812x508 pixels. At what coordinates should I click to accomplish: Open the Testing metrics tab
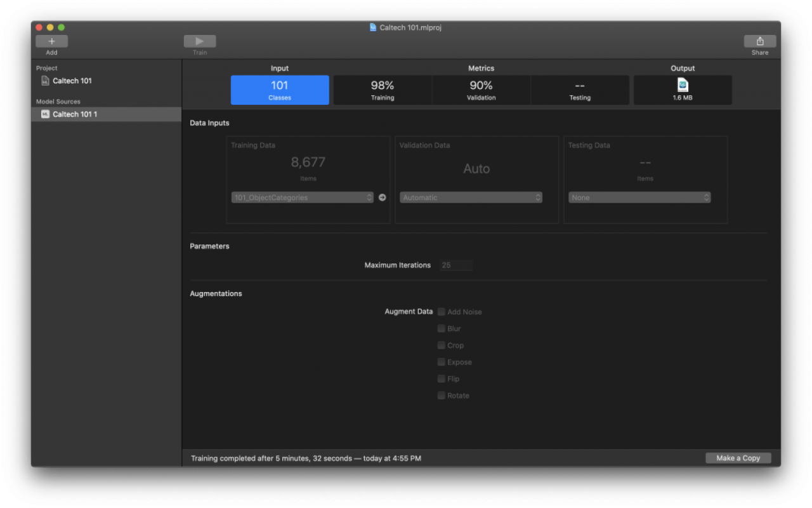(580, 90)
